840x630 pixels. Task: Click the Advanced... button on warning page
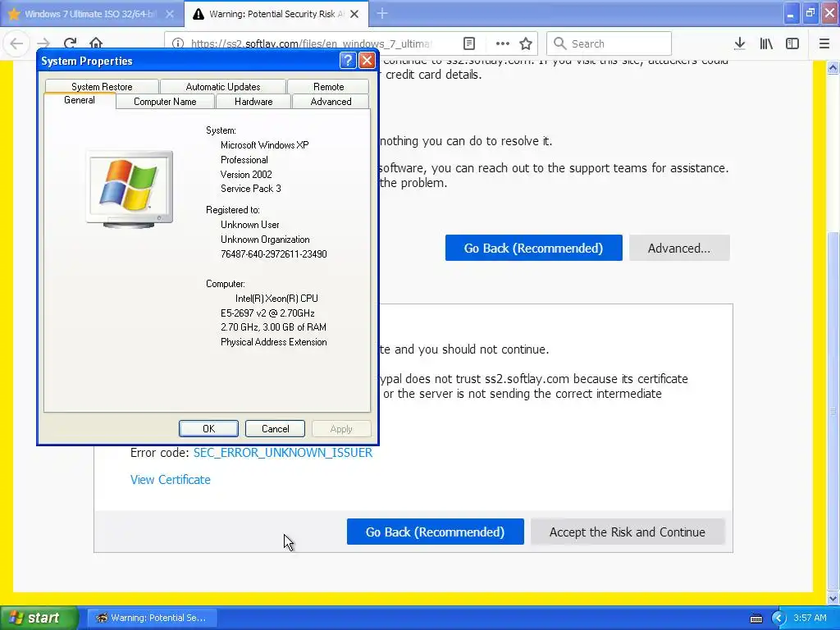coord(679,248)
